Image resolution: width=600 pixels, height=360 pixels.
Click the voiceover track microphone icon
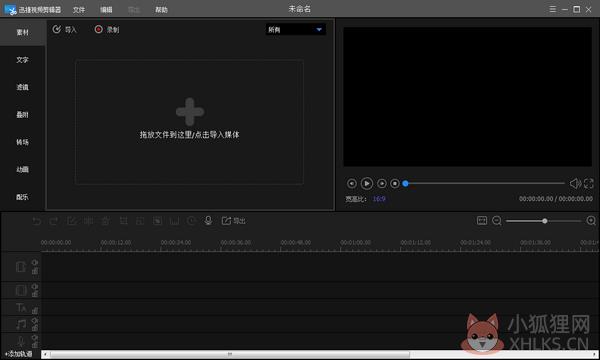(x=21, y=341)
